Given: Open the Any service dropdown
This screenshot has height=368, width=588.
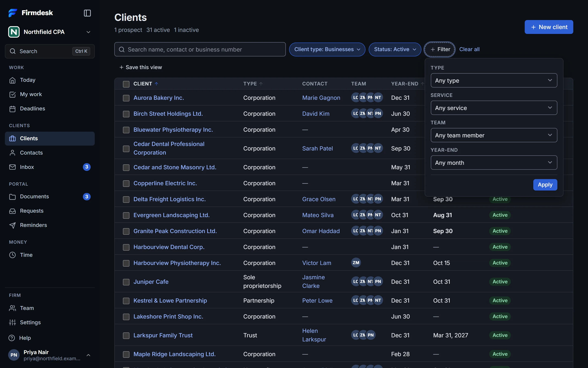Looking at the screenshot, I should click(494, 108).
